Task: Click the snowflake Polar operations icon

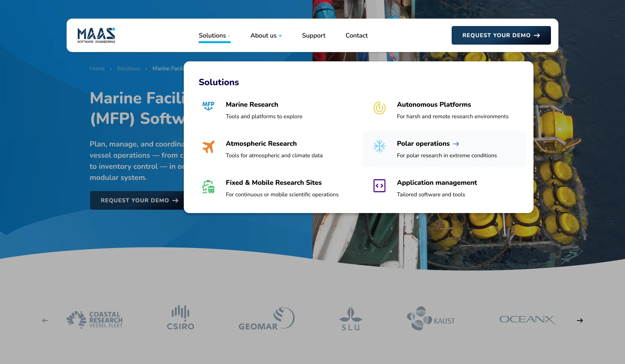Action: 379,146
